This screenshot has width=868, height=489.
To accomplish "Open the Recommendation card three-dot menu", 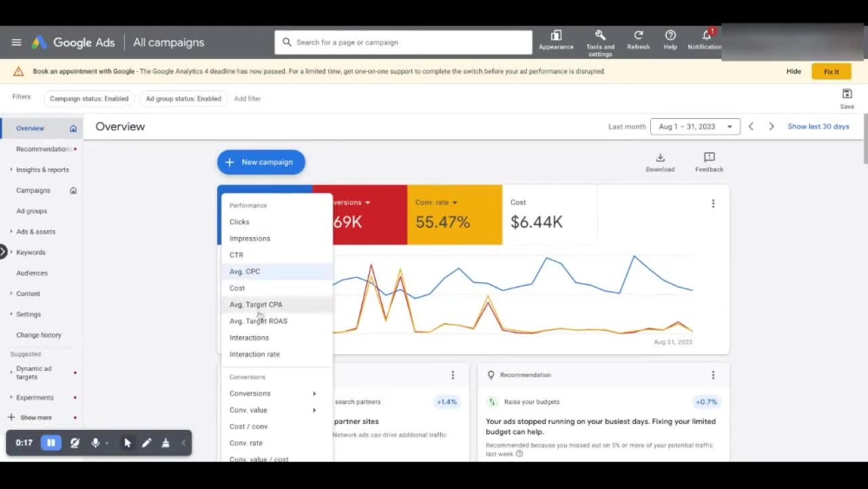I will coord(713,375).
